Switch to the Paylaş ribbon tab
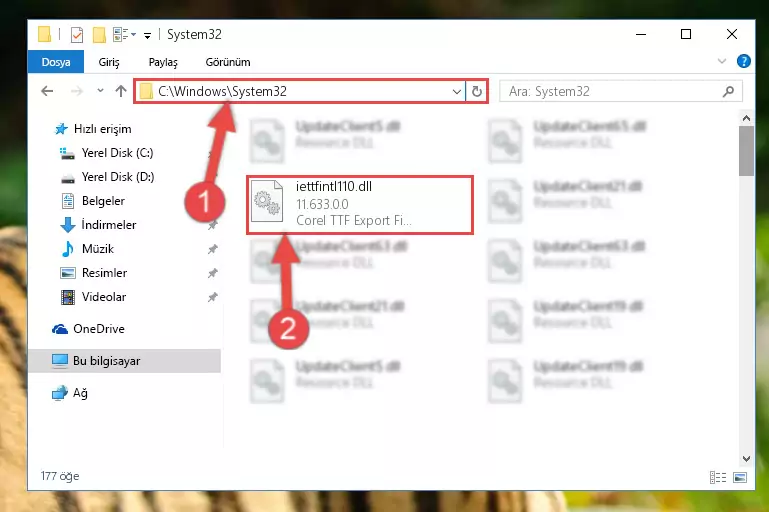This screenshot has height=512, width=769. (x=163, y=62)
